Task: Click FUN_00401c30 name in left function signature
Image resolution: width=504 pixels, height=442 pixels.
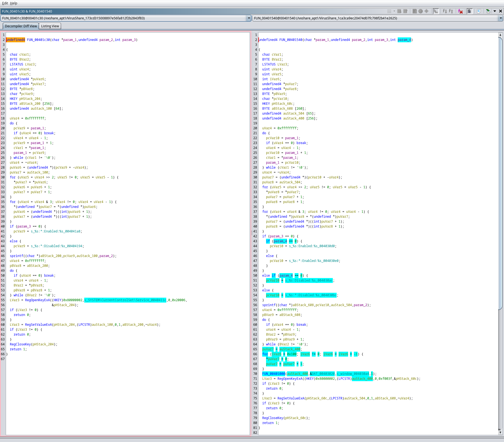Action: [38, 40]
